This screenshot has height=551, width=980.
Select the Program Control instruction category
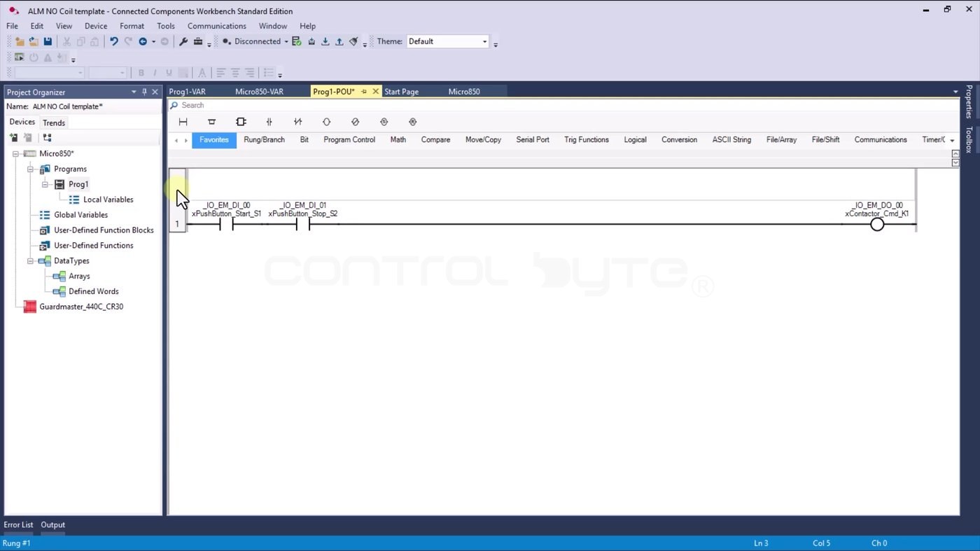tap(349, 140)
